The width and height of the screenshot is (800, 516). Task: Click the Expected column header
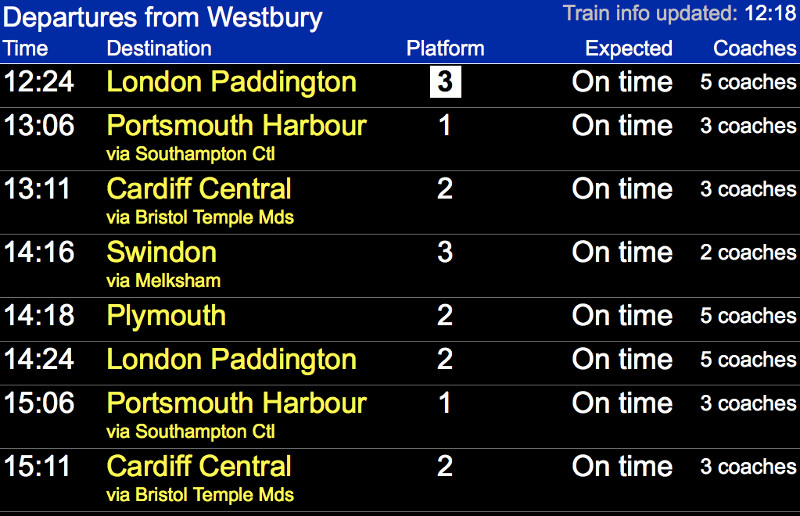pos(628,49)
